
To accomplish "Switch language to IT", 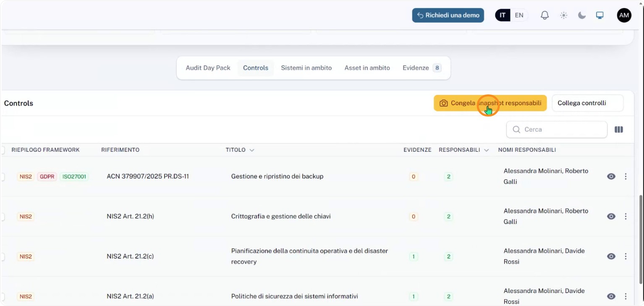I will (x=503, y=16).
